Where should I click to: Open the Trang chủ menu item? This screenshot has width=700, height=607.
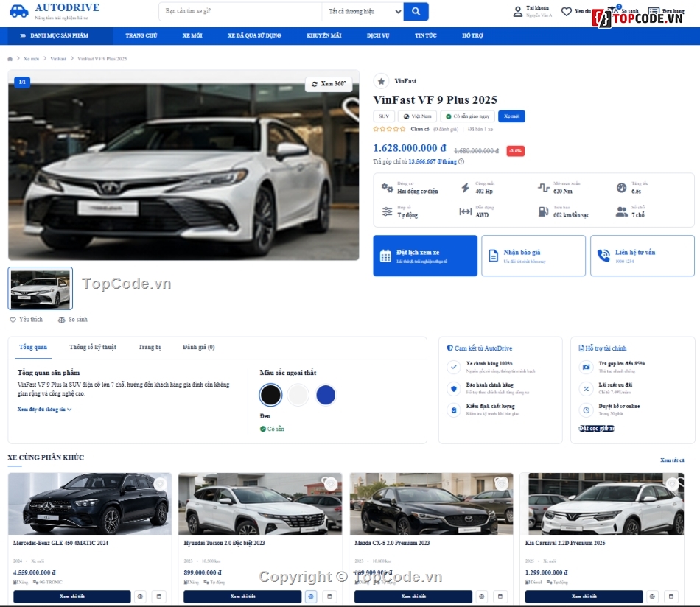point(141,35)
